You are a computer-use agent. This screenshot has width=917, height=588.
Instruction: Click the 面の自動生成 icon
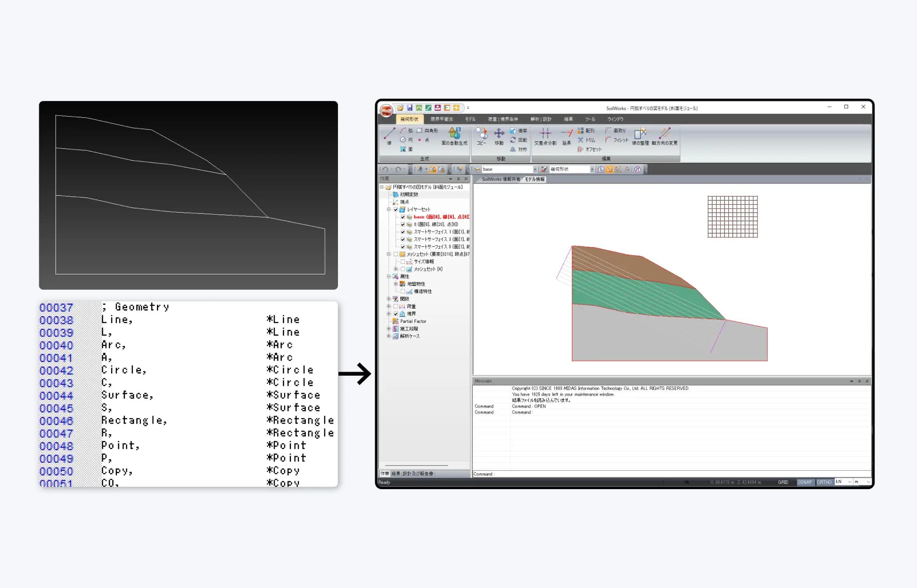[454, 136]
